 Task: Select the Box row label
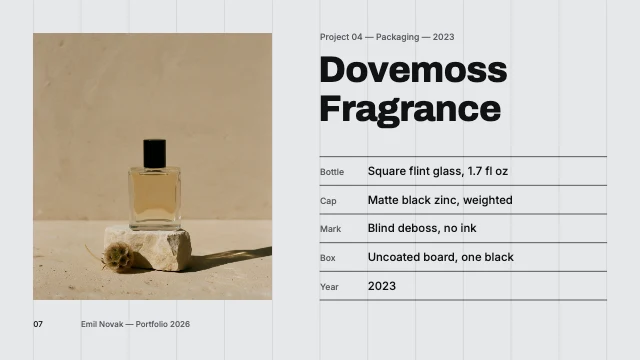[327, 258]
